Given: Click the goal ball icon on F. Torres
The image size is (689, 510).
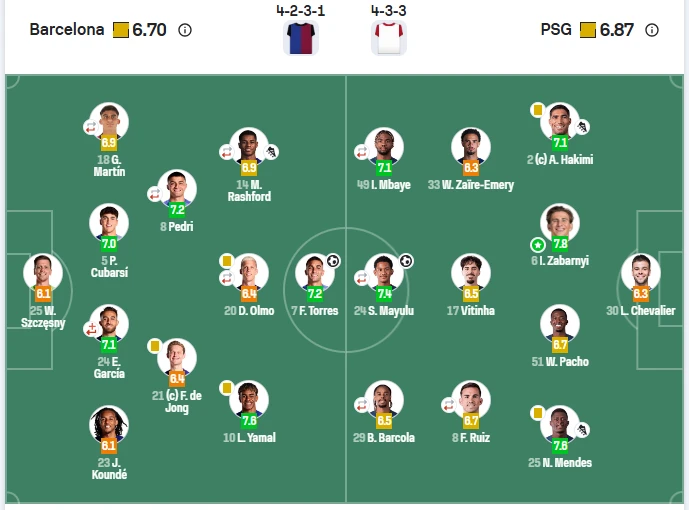Looking at the screenshot, I should [333, 261].
